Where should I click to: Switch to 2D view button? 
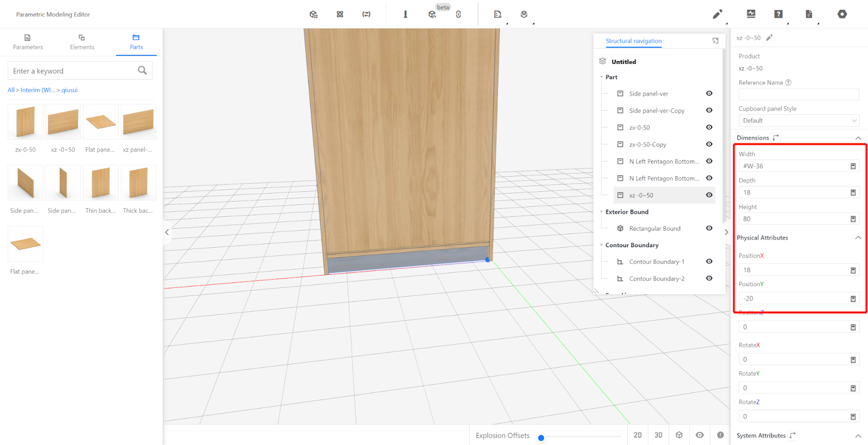tap(637, 435)
